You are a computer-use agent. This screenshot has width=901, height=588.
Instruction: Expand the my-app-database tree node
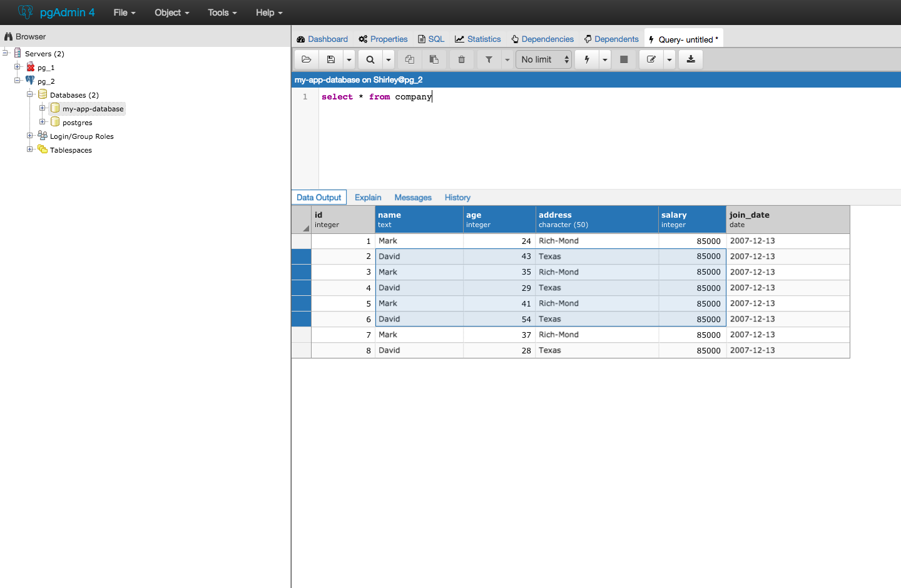pos(42,108)
